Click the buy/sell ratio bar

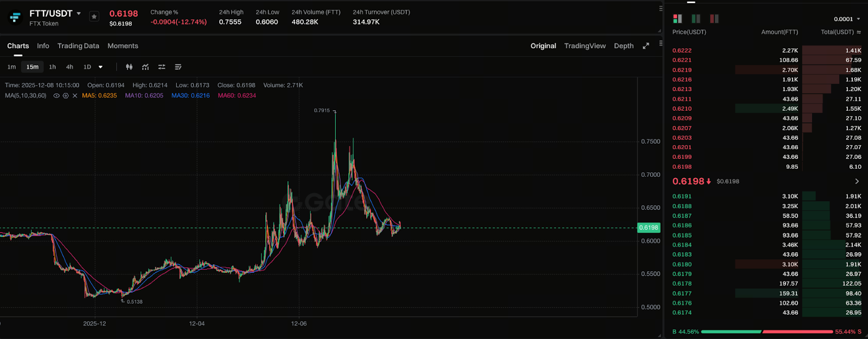pos(767,331)
